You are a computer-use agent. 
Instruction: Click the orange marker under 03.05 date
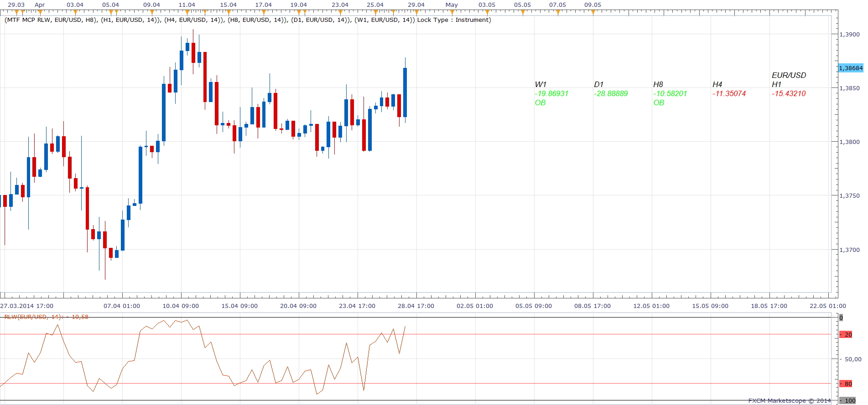[487, 12]
